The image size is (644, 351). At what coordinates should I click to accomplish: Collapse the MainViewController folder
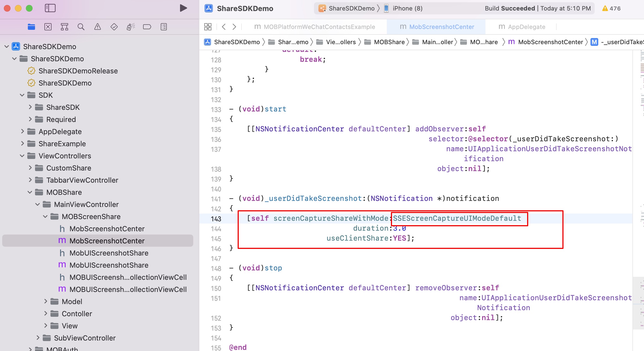(x=37, y=204)
